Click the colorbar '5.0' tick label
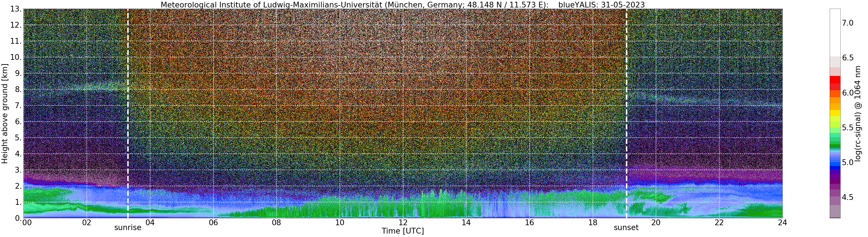 (848, 162)
